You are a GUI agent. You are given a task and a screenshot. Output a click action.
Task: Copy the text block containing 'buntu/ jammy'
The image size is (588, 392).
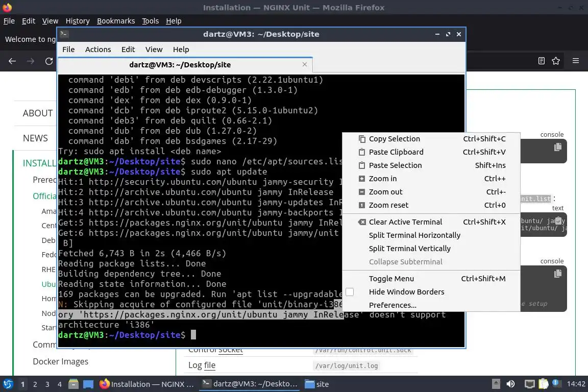click(558, 220)
